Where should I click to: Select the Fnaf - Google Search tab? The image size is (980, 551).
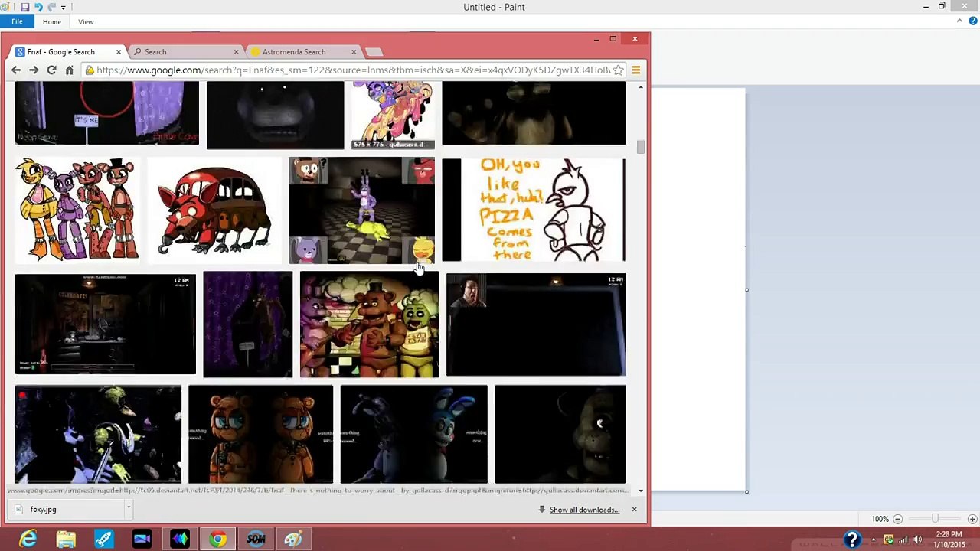pos(61,52)
